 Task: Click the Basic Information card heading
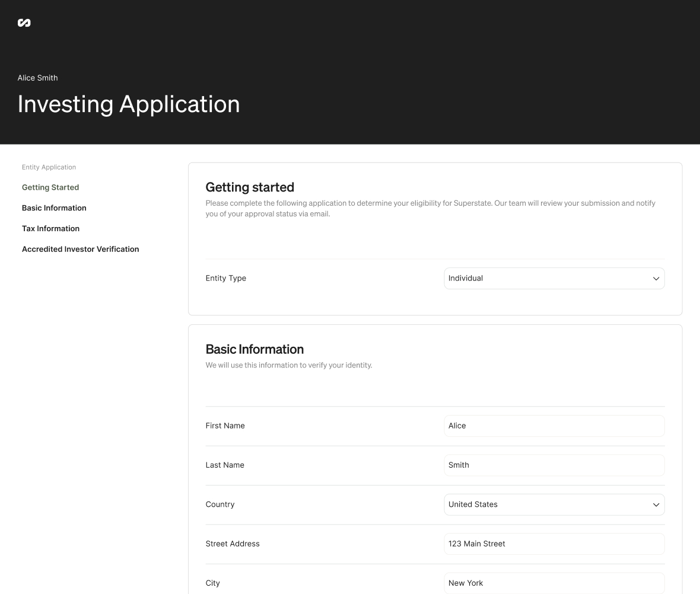[254, 349]
